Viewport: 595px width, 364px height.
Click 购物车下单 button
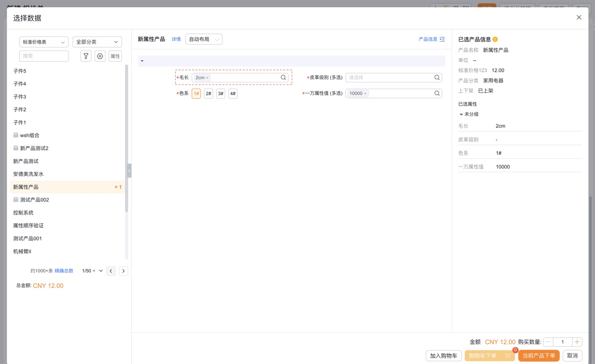click(x=490, y=356)
